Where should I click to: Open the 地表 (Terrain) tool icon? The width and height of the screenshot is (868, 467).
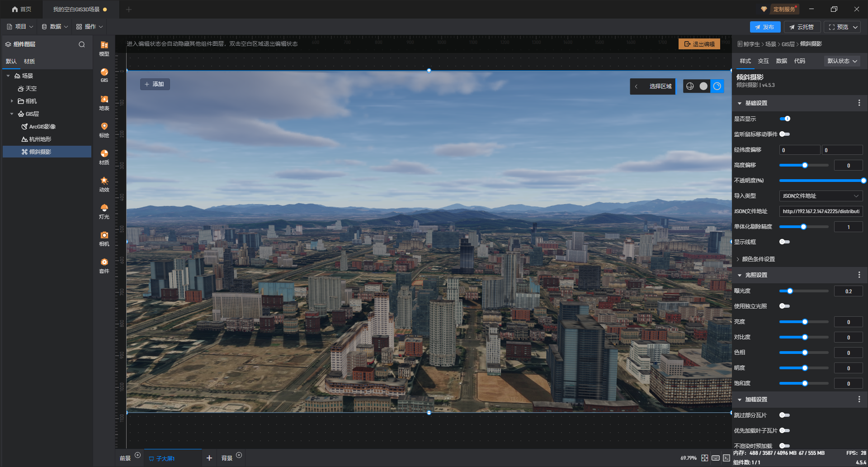(104, 102)
